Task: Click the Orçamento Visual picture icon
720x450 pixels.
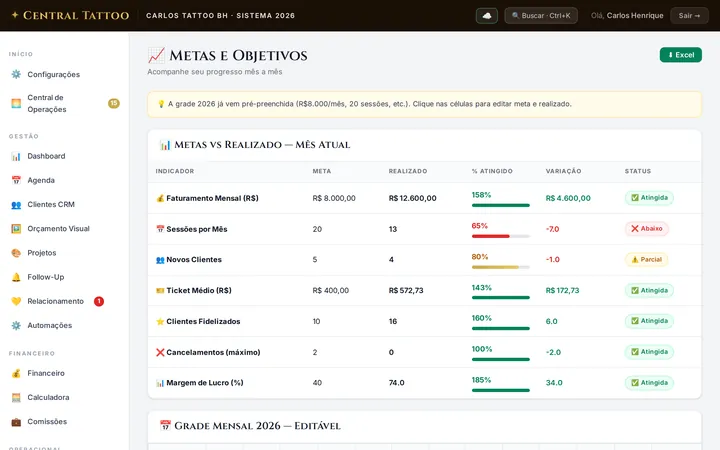Action: (x=16, y=229)
